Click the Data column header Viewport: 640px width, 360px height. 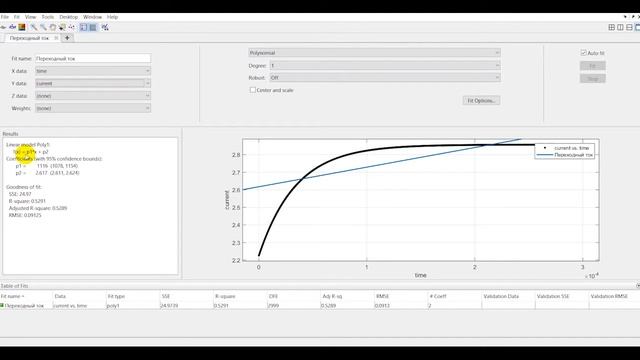(80, 296)
